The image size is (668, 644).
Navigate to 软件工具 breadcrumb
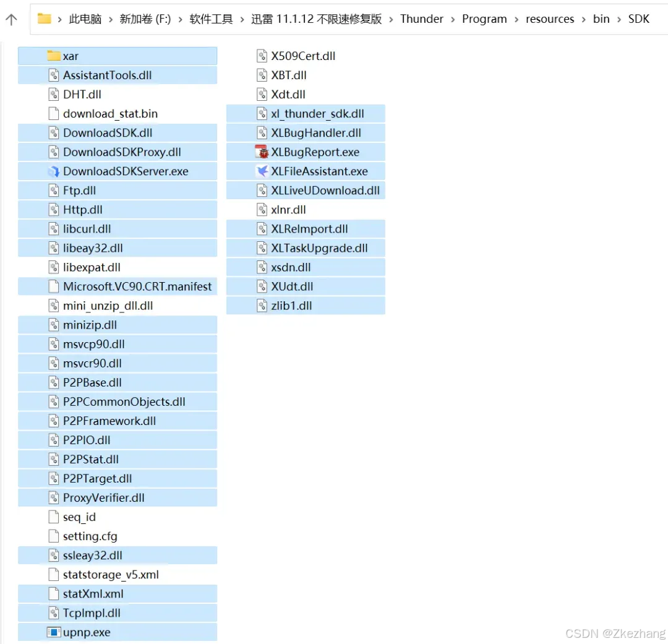(212, 19)
